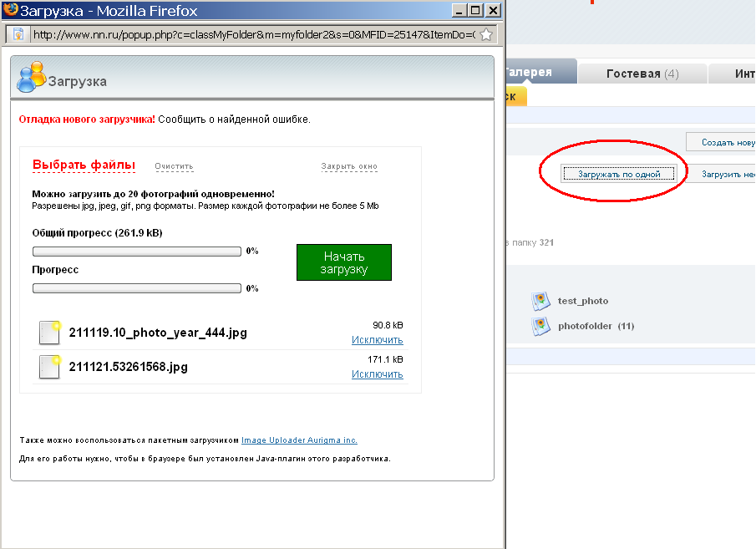Open the test_photo folder
Screen dimensions: 756x549
(583, 301)
